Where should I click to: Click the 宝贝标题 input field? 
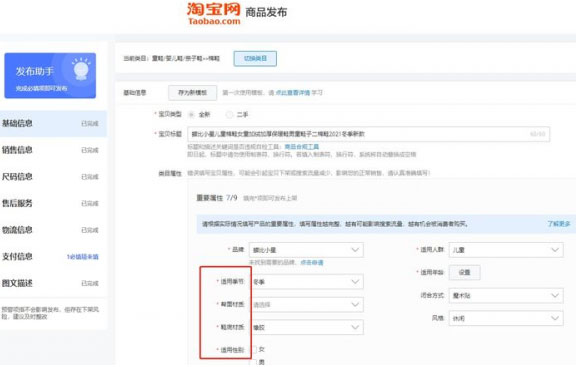coord(368,134)
